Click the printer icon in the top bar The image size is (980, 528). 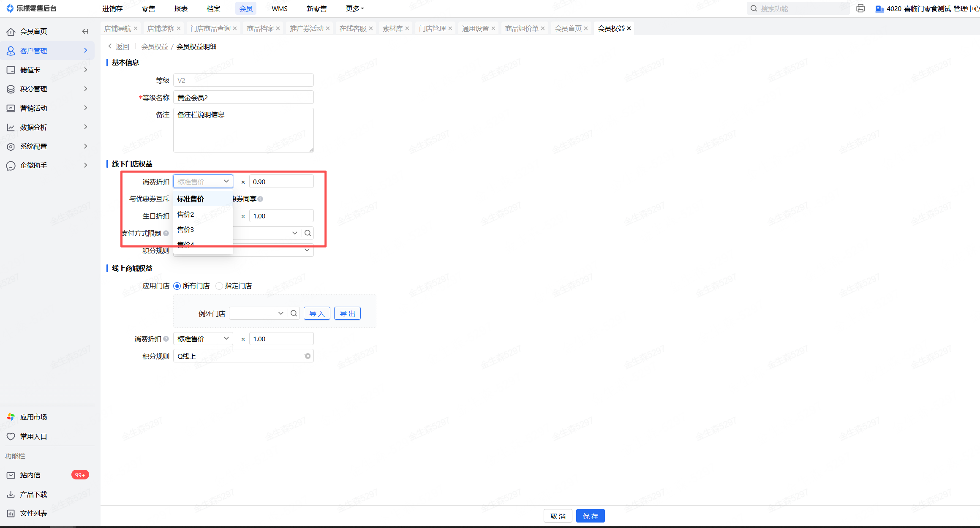(860, 8)
